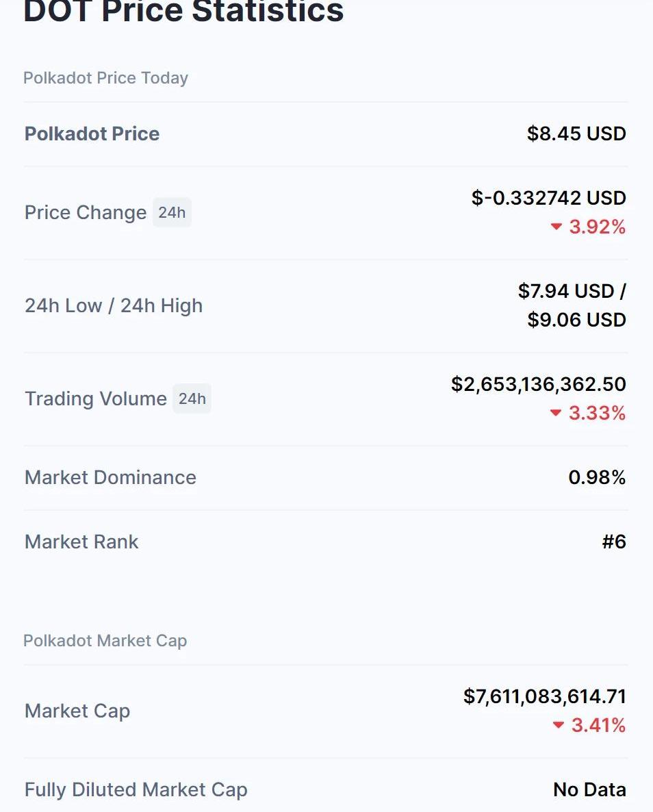Click the Fully Diluted Market Cap label
653x812 pixels.
(x=136, y=789)
